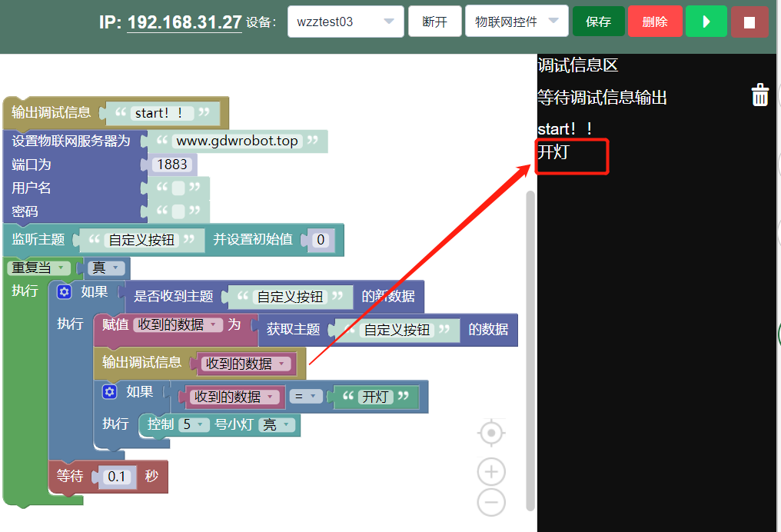Open 收到的数据 dropdown in 输出调试信息 block
Viewport: 781px width, 532px height.
click(x=246, y=364)
